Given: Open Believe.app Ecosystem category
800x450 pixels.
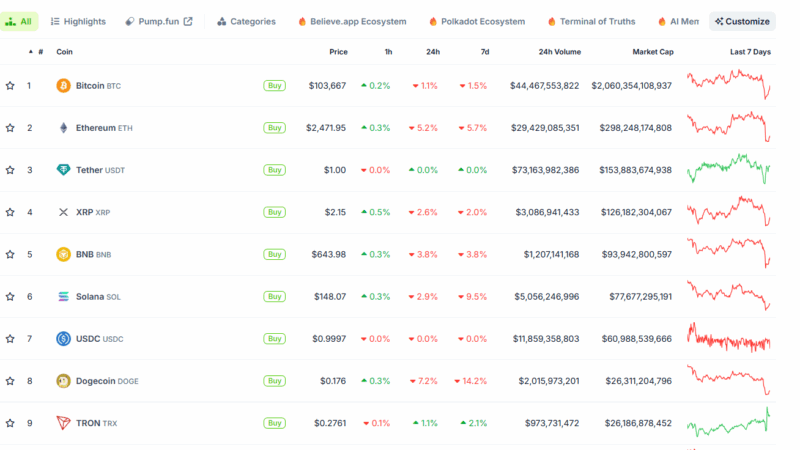Looking at the screenshot, I should (352, 21).
